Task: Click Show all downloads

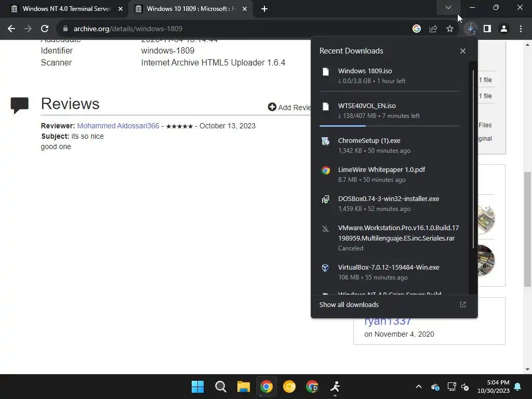Action: pos(349,304)
